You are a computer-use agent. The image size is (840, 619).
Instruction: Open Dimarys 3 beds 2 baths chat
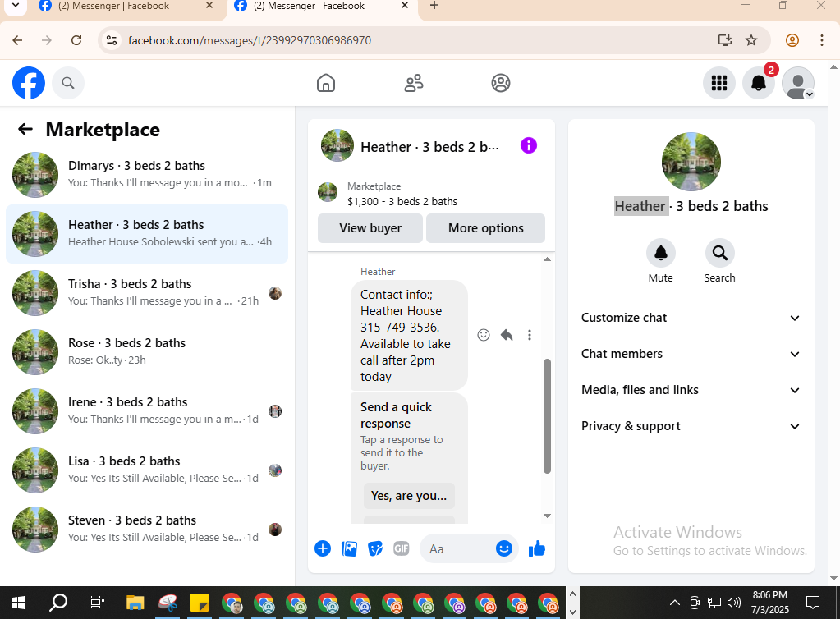point(147,175)
